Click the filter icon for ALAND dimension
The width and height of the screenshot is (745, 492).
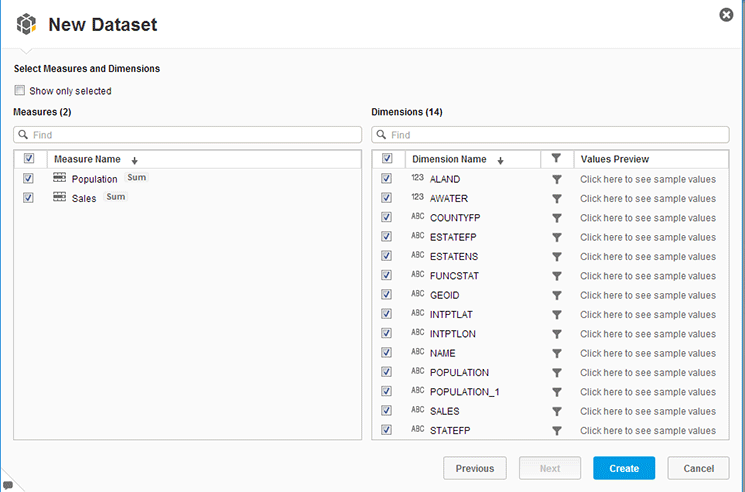pos(557,179)
